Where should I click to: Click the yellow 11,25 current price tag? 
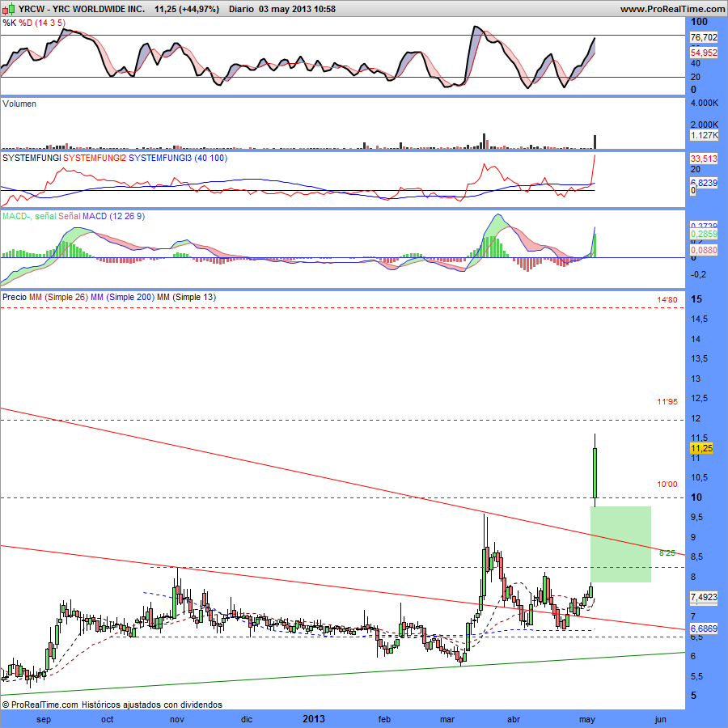(x=701, y=448)
